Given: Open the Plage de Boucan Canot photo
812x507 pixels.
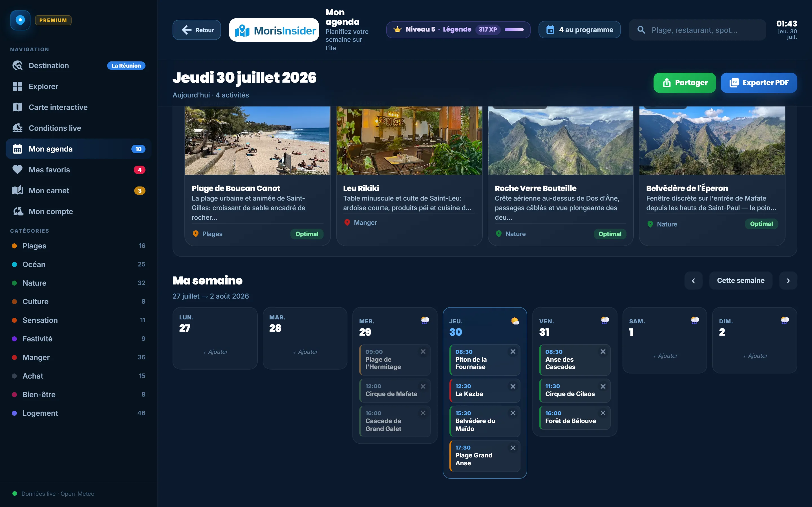Looking at the screenshot, I should tap(257, 141).
